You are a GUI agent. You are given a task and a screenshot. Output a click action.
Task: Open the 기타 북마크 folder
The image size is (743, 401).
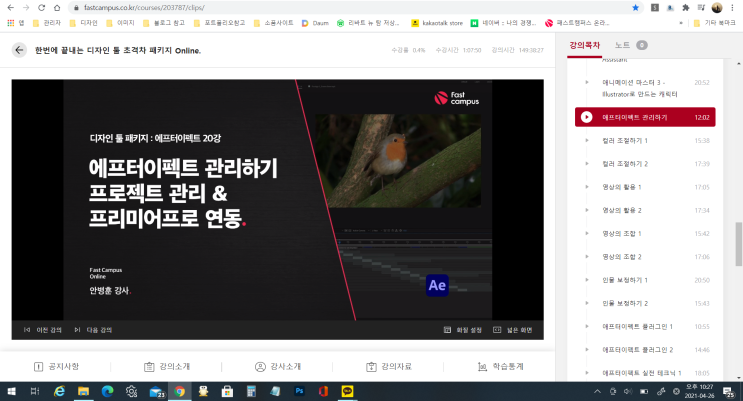[715, 23]
